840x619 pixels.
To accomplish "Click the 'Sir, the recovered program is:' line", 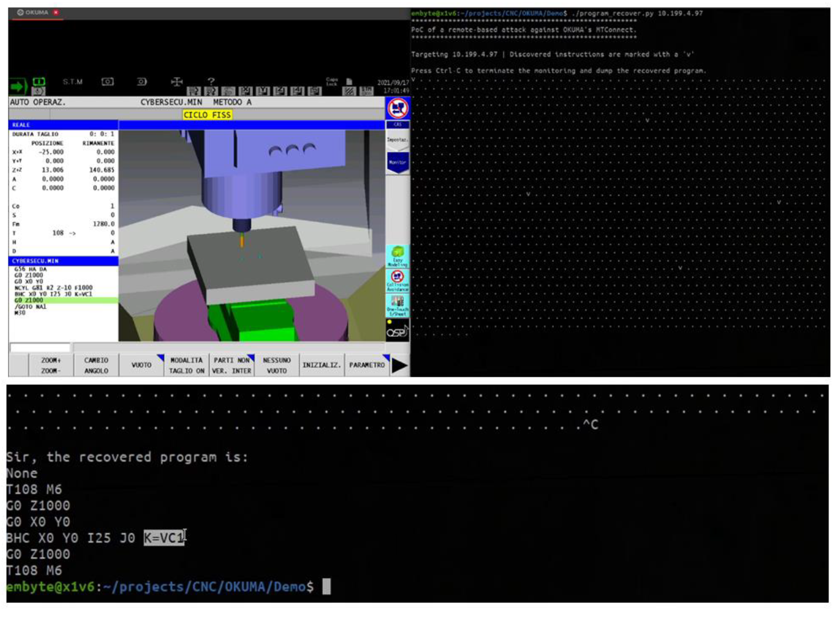I will 127,457.
